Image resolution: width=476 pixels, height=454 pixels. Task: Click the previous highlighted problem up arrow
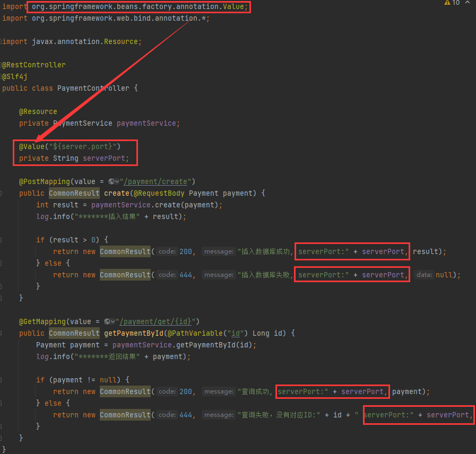point(468,2)
